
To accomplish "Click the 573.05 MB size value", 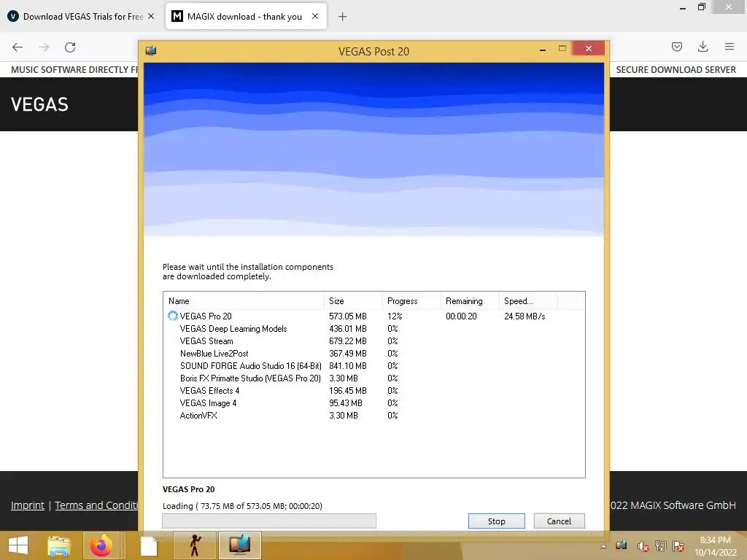I will (348, 316).
